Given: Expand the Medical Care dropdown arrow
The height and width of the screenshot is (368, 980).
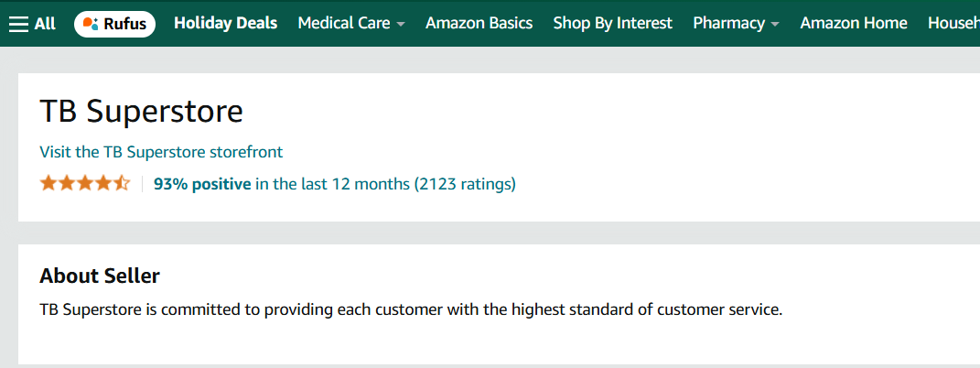Looking at the screenshot, I should 401,25.
